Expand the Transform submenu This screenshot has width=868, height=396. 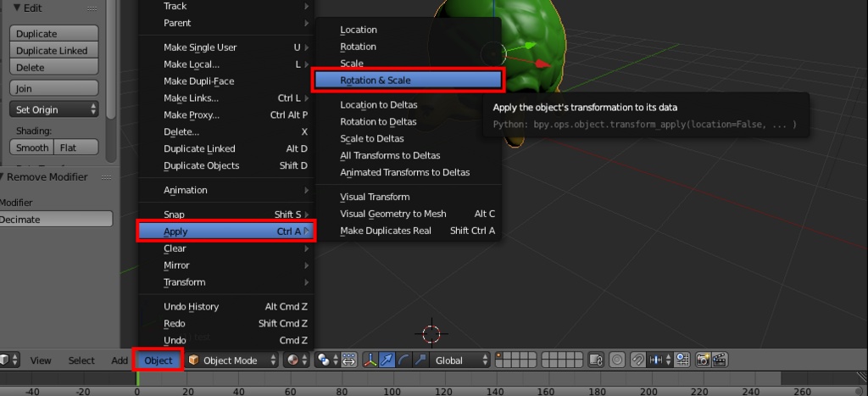coord(225,282)
